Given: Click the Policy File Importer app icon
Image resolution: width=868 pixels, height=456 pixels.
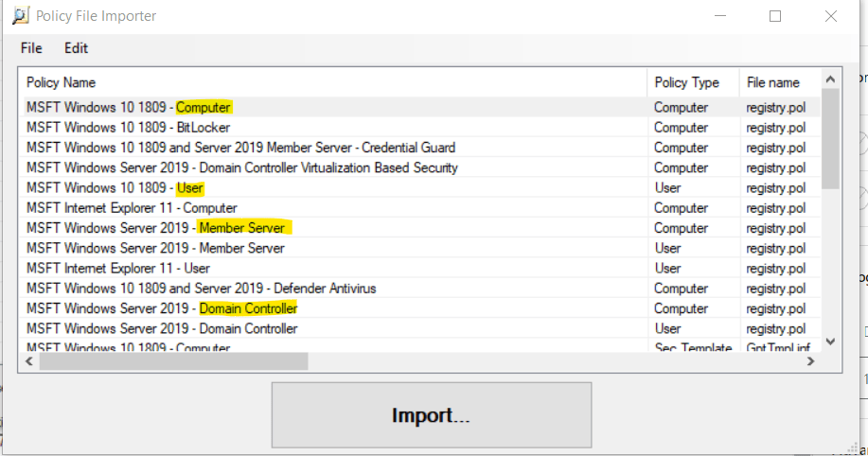Looking at the screenshot, I should click(20, 16).
